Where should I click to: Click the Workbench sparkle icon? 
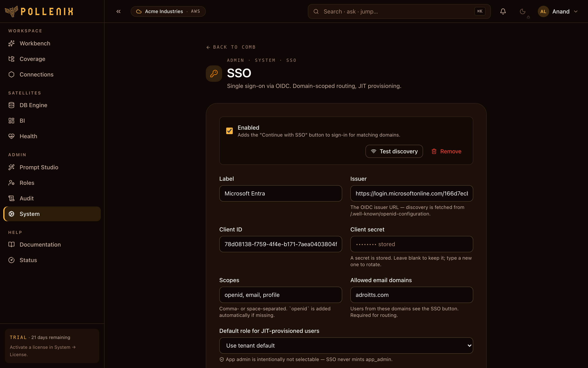click(x=11, y=43)
